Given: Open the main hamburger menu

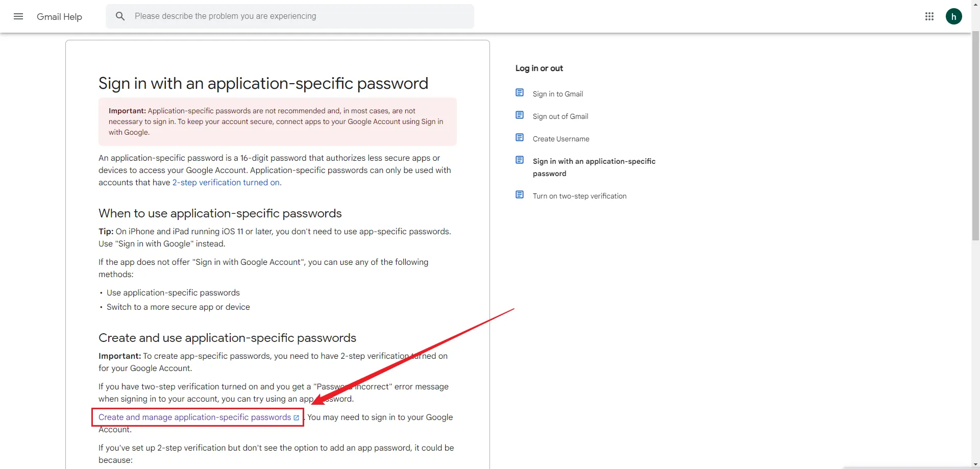Looking at the screenshot, I should [x=18, y=16].
